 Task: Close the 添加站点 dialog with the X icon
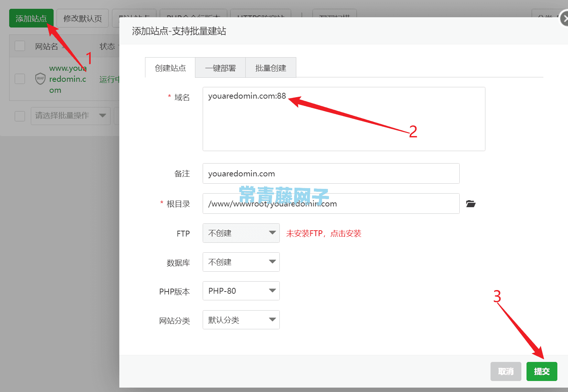coord(564,18)
